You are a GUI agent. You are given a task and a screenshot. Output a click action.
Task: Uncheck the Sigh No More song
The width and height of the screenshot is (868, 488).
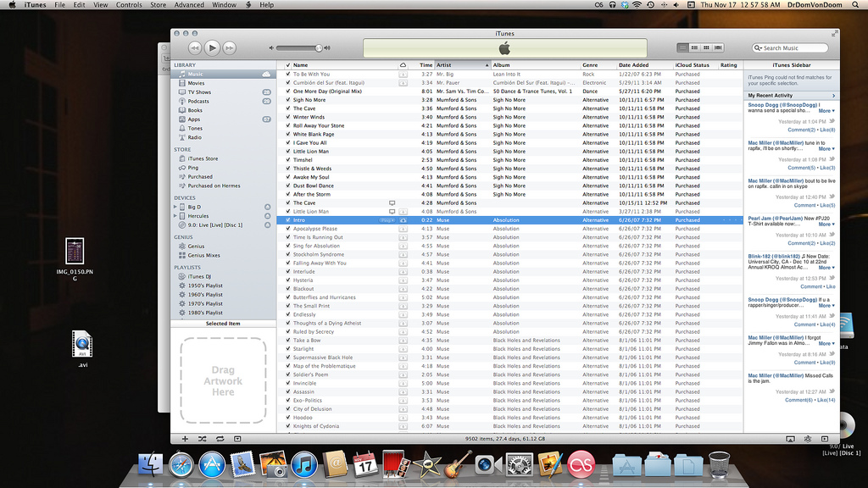288,100
